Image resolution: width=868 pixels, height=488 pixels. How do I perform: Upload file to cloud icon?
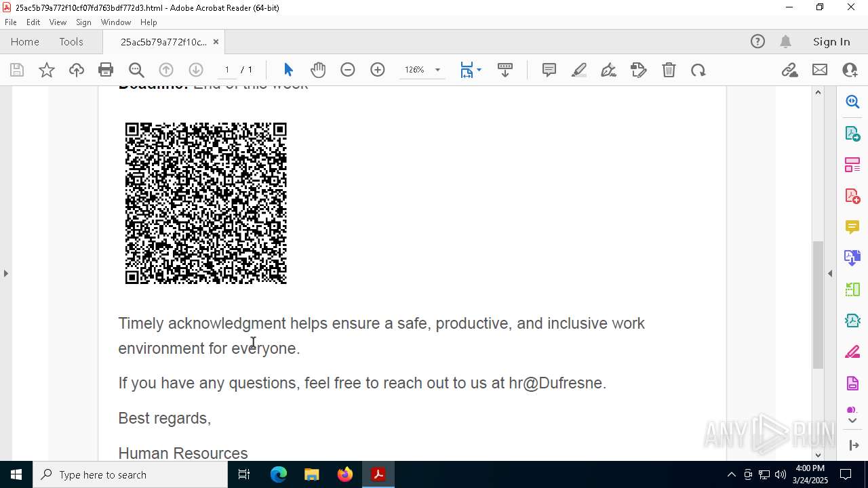tap(77, 70)
